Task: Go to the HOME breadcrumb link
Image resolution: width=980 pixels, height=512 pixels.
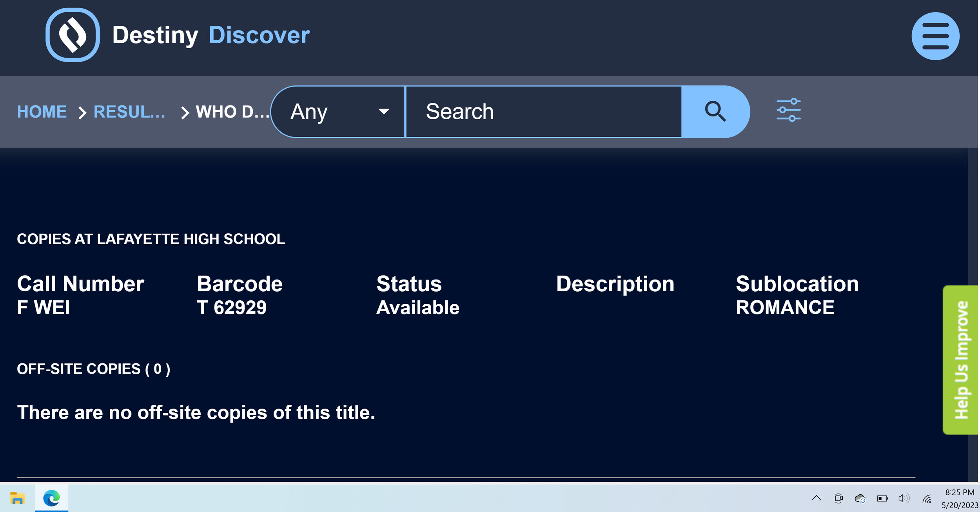Action: click(42, 112)
